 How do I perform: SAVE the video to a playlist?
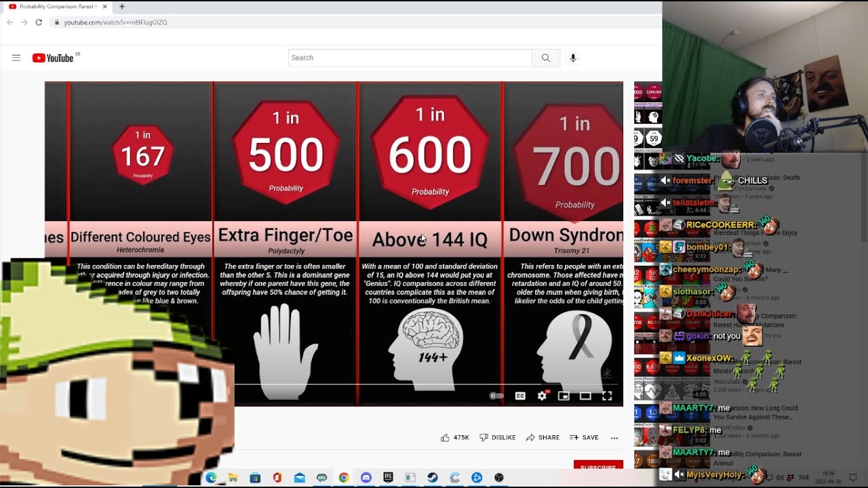pos(584,438)
